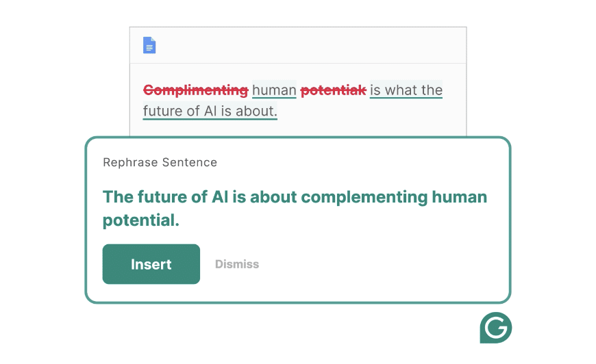Click the suggested green rephrased sentence

tap(295, 209)
